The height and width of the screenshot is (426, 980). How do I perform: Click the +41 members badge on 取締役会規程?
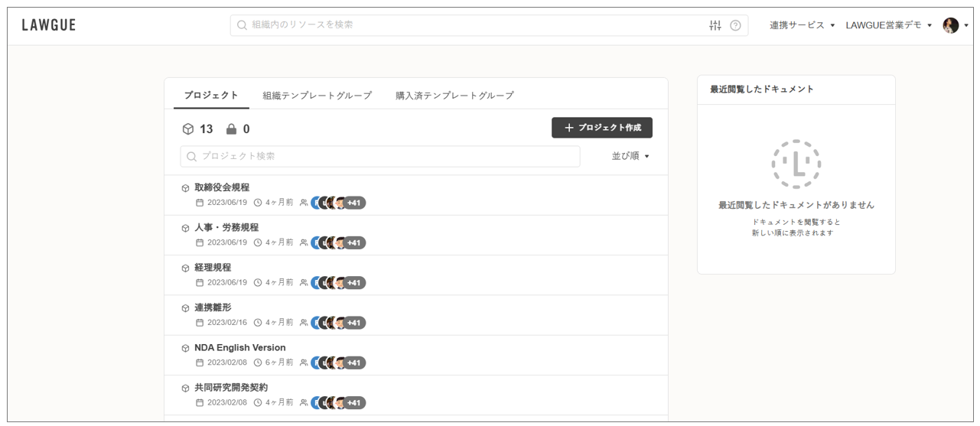pos(353,203)
